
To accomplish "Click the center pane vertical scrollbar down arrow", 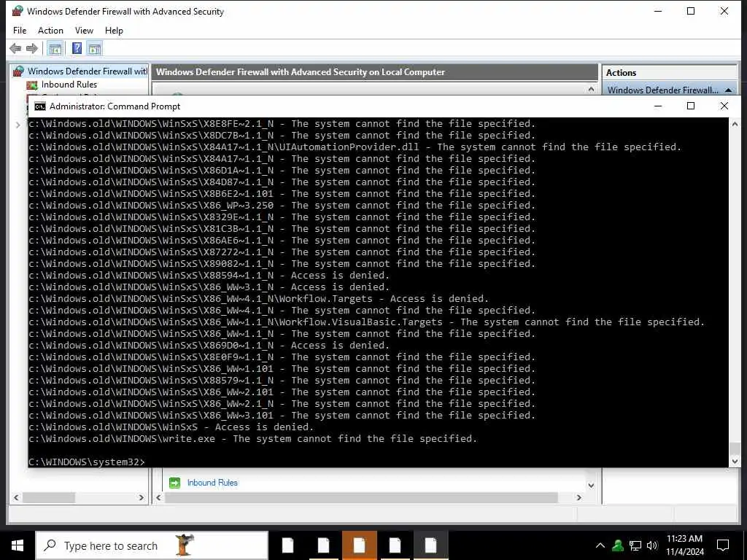I will click(x=591, y=485).
